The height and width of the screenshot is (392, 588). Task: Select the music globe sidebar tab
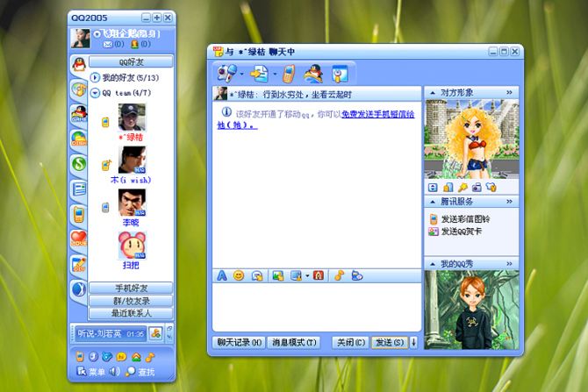(x=79, y=89)
